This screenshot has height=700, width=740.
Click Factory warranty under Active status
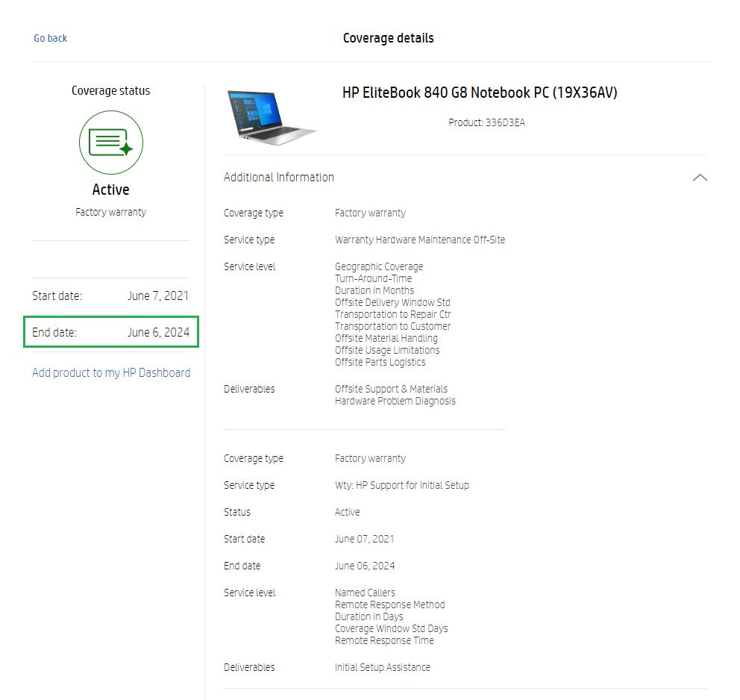[x=111, y=213]
